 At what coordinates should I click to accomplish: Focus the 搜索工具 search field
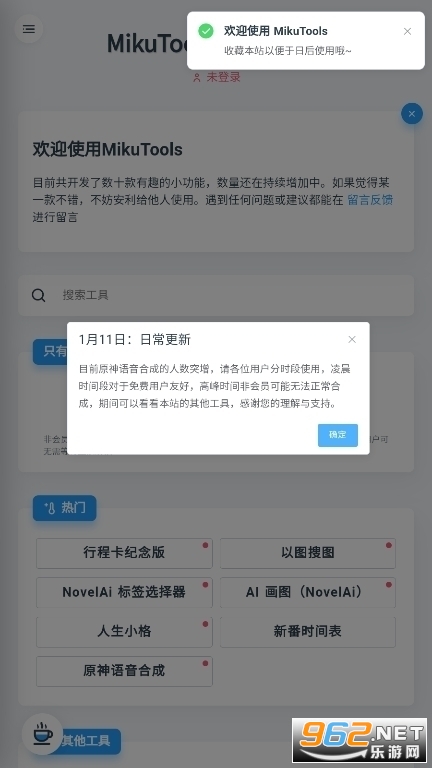pos(216,295)
